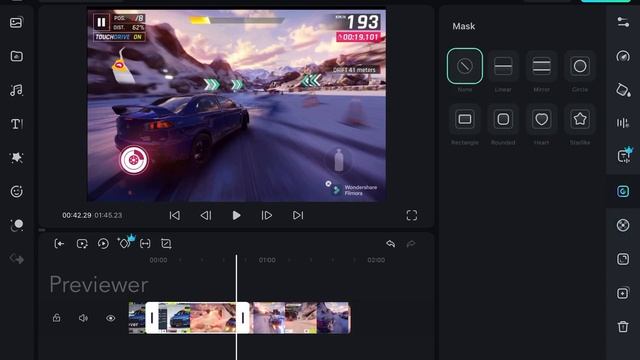This screenshot has height=360, width=640.
Task: Play the video preview
Action: pyautogui.click(x=236, y=215)
